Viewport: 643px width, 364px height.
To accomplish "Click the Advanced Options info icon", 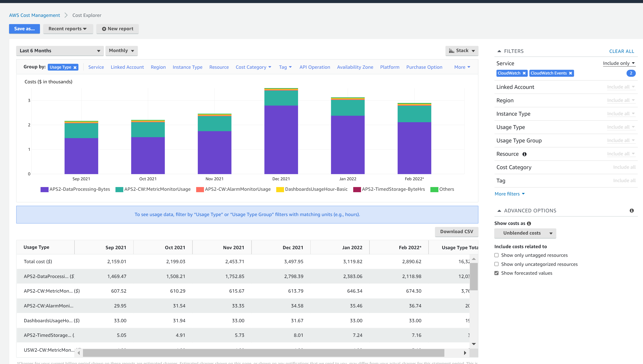I will (x=631, y=210).
